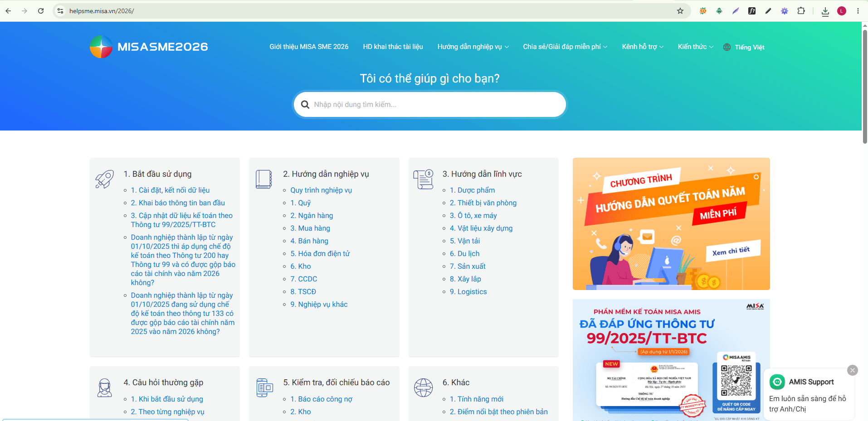Open the Kiến thức dropdown menu

click(696, 47)
